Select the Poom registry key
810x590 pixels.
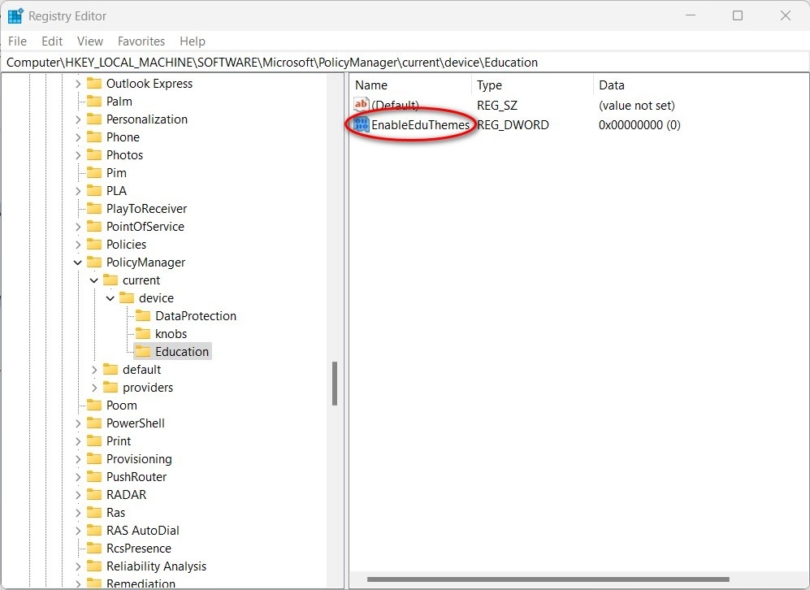click(120, 405)
